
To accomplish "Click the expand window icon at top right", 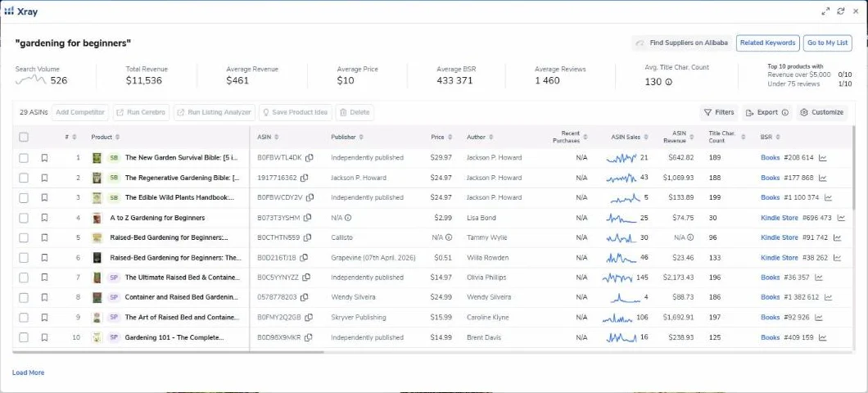I will tap(825, 11).
